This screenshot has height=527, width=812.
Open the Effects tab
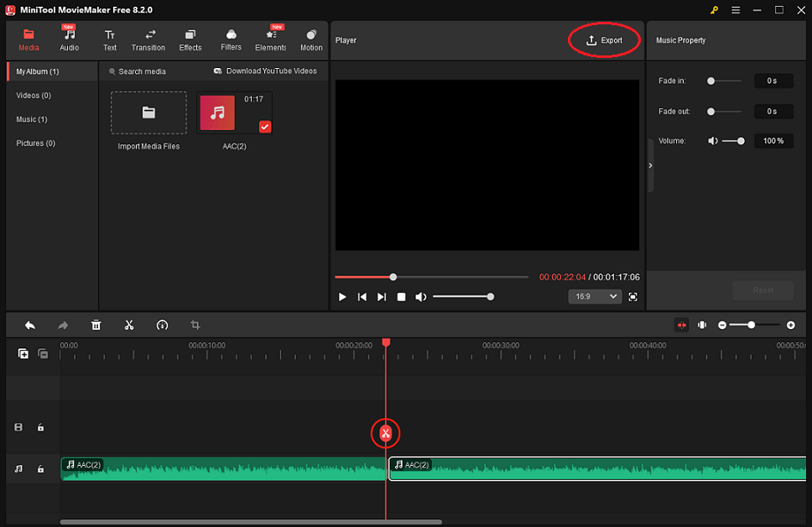tap(190, 40)
